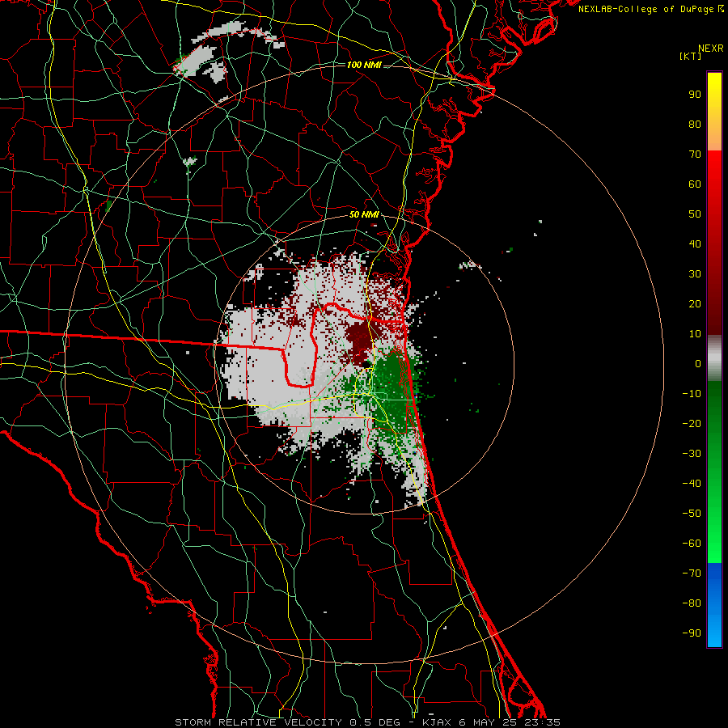Click the bright green segment near -60
This screenshot has height=728, width=728.
pyautogui.click(x=714, y=544)
